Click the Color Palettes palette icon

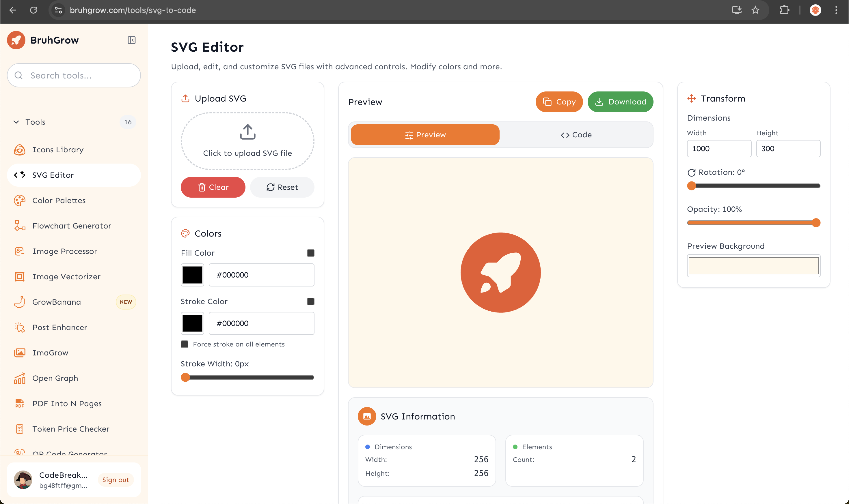tap(20, 201)
